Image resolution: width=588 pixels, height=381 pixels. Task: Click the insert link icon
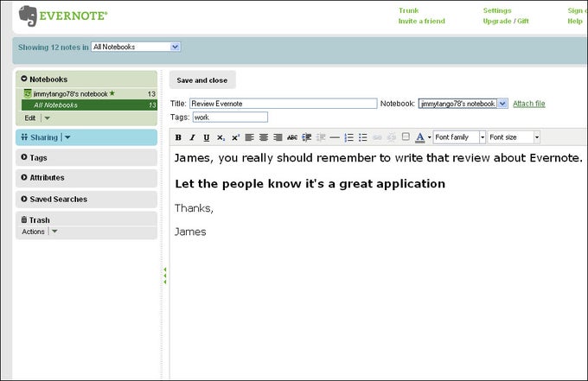(x=377, y=137)
